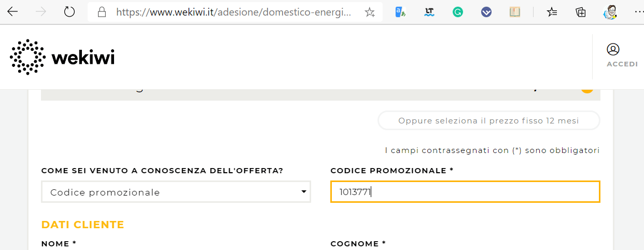Click the browser back arrow
644x250 pixels.
pos(12,12)
